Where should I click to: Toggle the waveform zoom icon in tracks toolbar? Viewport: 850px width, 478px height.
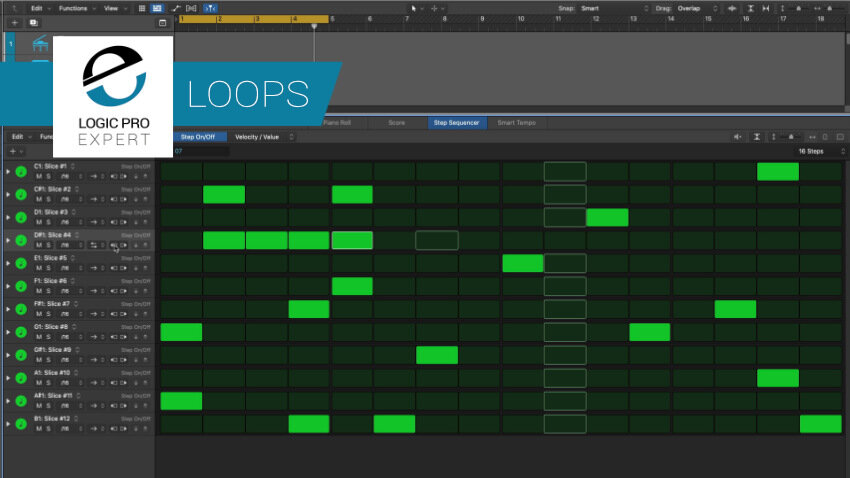[732, 8]
